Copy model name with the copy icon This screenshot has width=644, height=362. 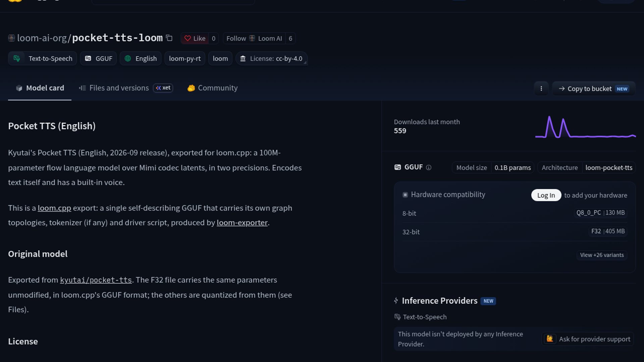point(169,38)
